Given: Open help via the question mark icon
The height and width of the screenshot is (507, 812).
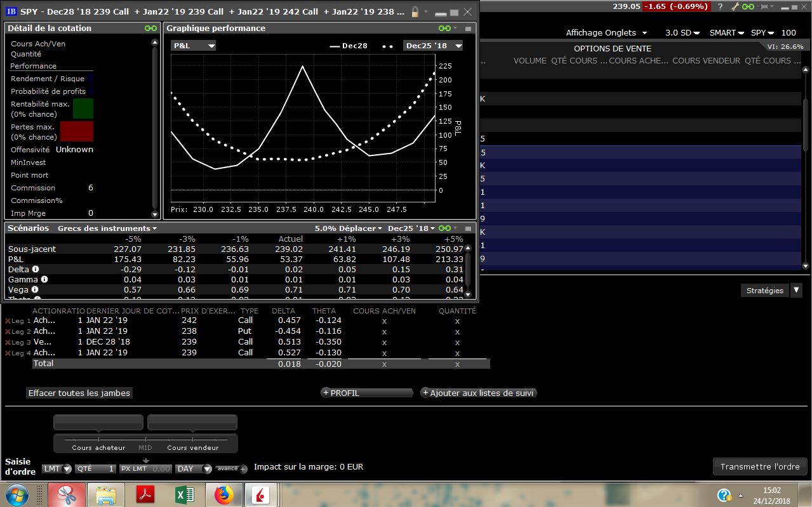Looking at the screenshot, I should [x=720, y=6].
